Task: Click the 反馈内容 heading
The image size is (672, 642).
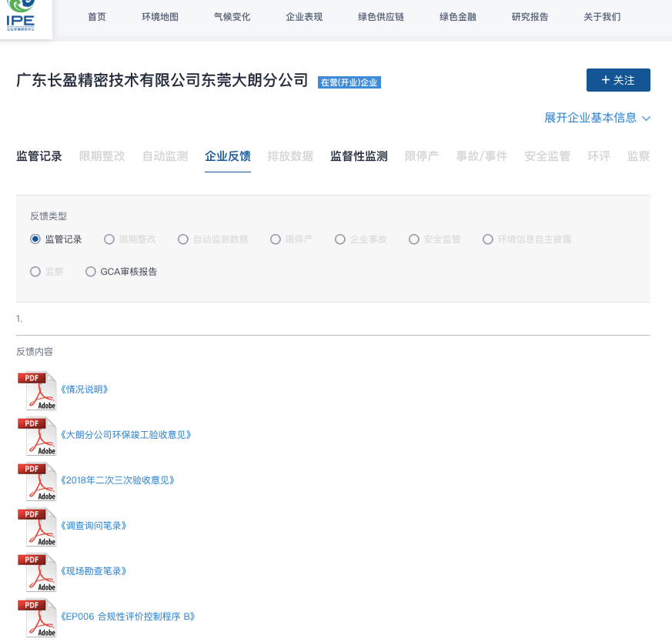Action: 35,352
